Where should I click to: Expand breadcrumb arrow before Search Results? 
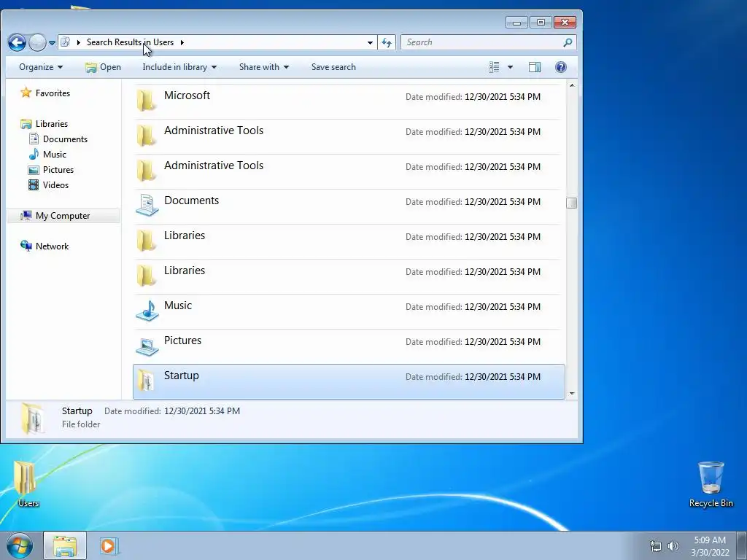pos(79,42)
